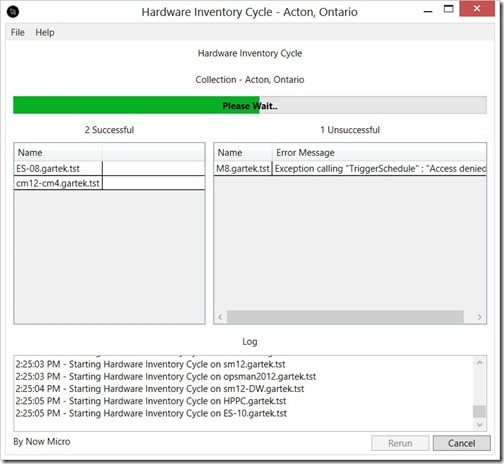Click the disabled Rerun button
504x464 pixels.
point(400,443)
